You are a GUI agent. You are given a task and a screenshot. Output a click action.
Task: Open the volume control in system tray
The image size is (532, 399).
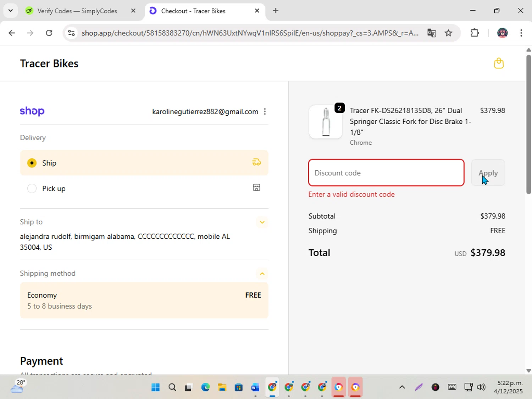481,387
